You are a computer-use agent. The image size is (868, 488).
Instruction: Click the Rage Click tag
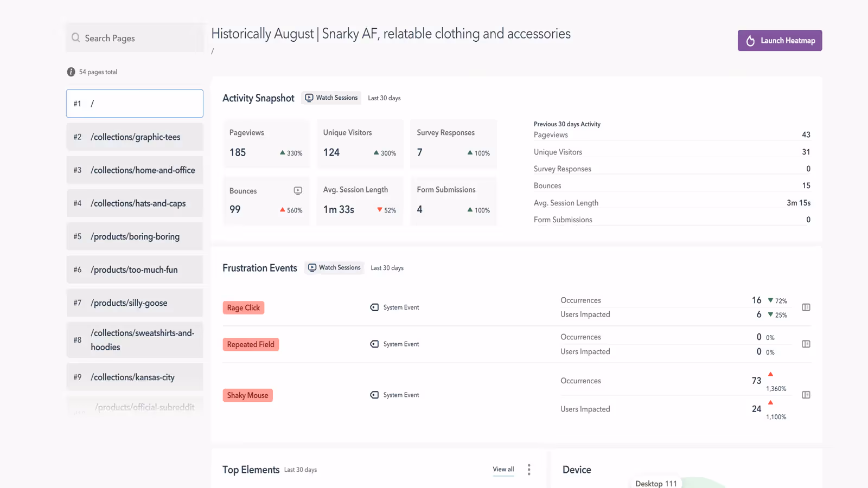pos(244,308)
